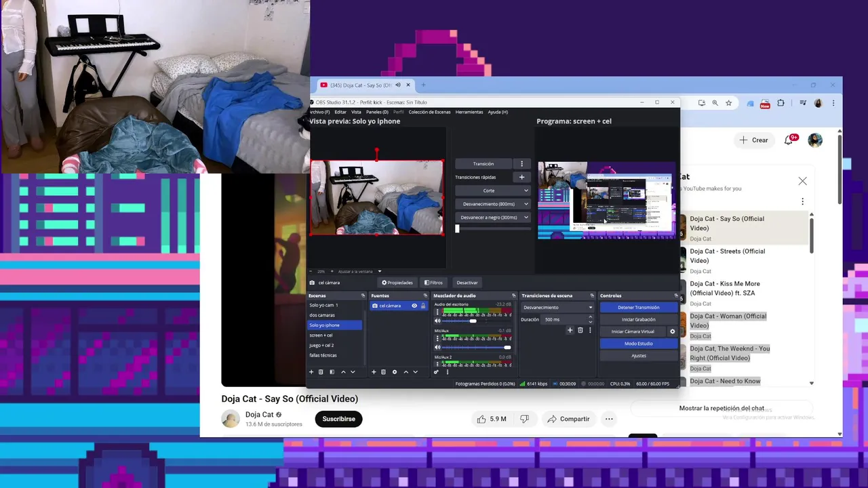868x488 pixels.
Task: Open transition properties dots beside trash icon
Action: [589, 330]
